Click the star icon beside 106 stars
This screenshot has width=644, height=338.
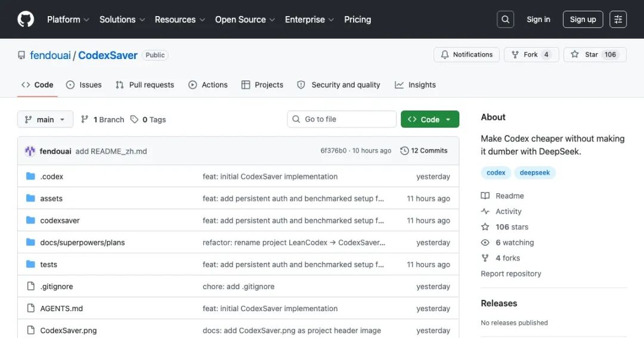485,227
